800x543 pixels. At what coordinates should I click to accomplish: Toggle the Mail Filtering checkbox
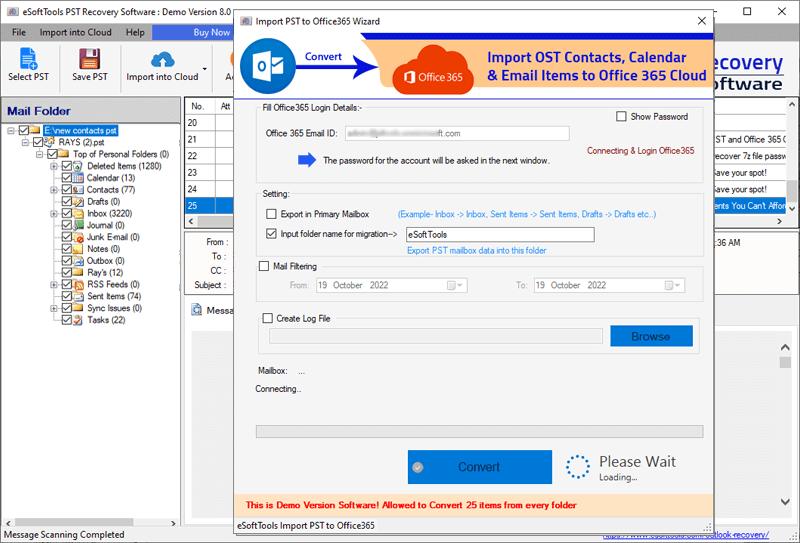[x=264, y=266]
